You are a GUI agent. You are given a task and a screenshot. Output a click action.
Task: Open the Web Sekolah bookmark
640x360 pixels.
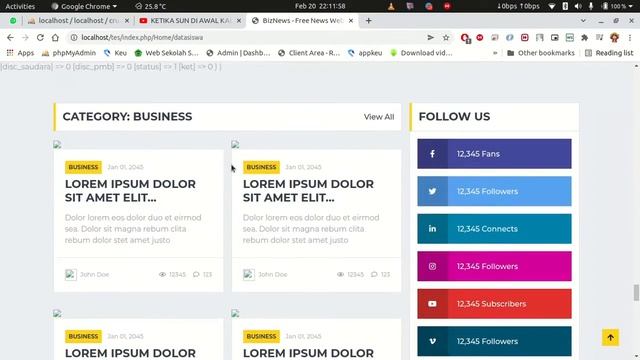click(167, 53)
